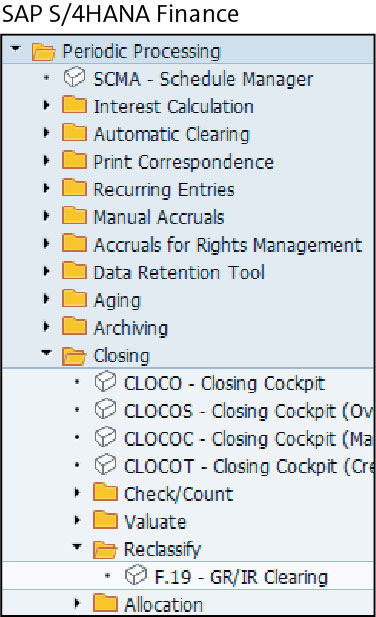The height and width of the screenshot is (617, 376).
Task: Collapse the Closing folder node
Action: [46, 353]
